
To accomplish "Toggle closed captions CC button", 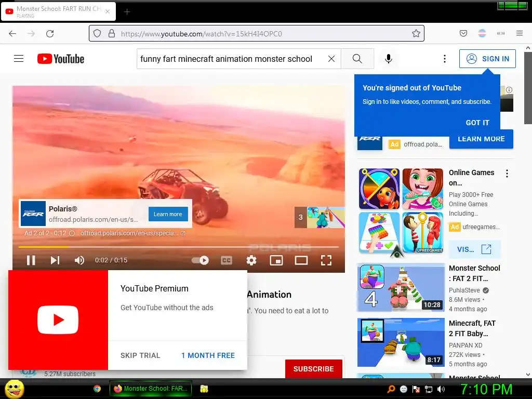I will [227, 260].
